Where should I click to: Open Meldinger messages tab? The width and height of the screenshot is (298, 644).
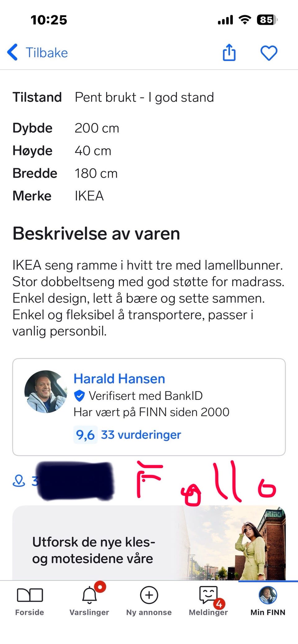click(x=208, y=602)
